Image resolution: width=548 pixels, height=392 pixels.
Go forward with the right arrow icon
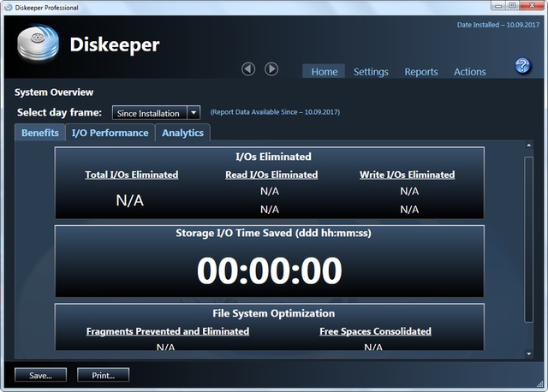pos(271,68)
